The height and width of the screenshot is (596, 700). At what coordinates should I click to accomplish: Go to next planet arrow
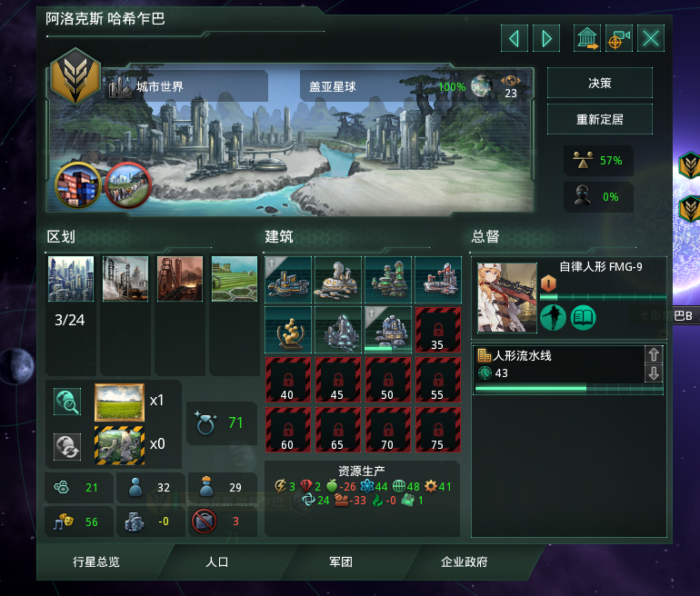(546, 38)
